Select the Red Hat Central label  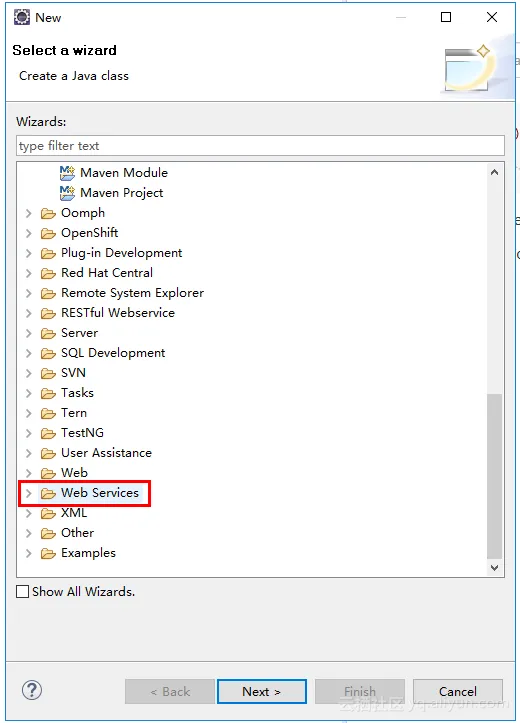click(107, 273)
